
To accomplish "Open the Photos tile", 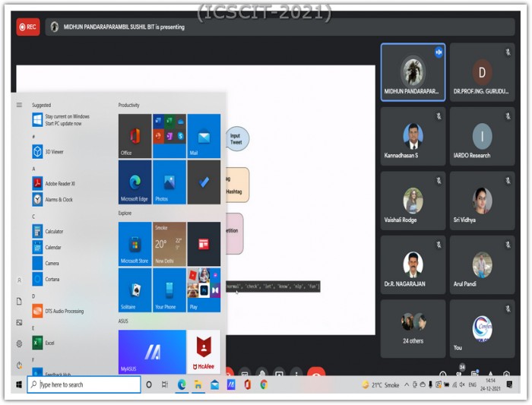I will tap(169, 182).
